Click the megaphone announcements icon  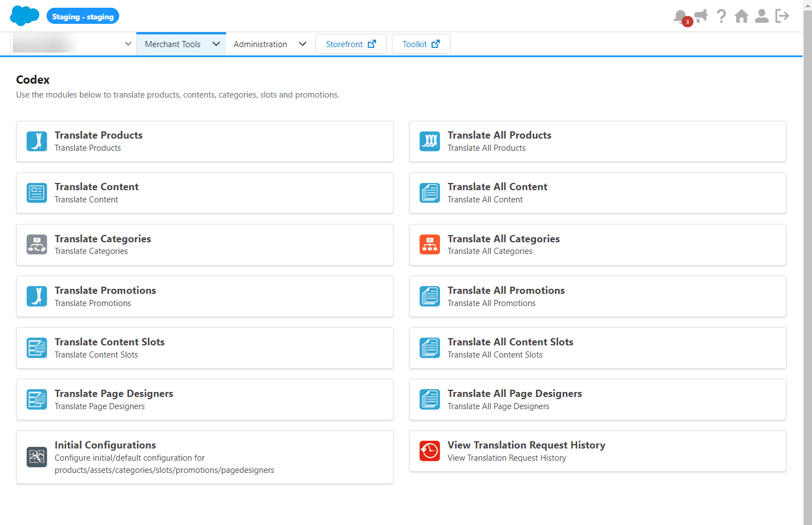click(x=701, y=16)
